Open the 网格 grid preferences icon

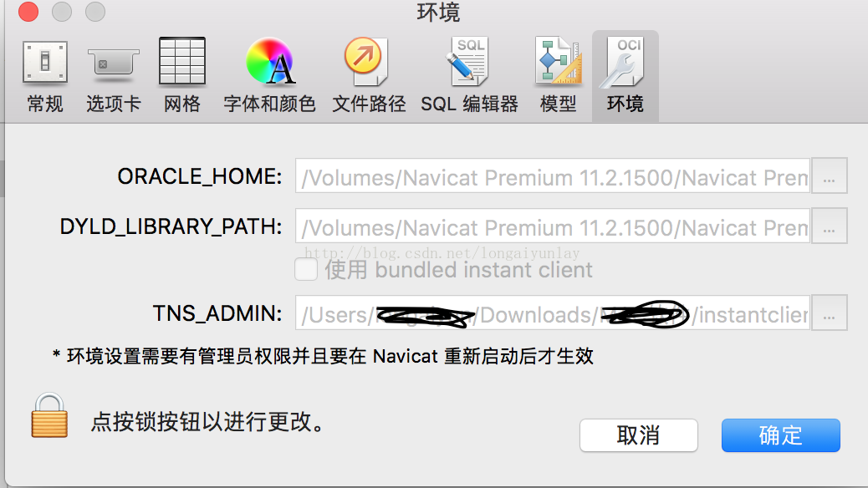click(x=182, y=75)
